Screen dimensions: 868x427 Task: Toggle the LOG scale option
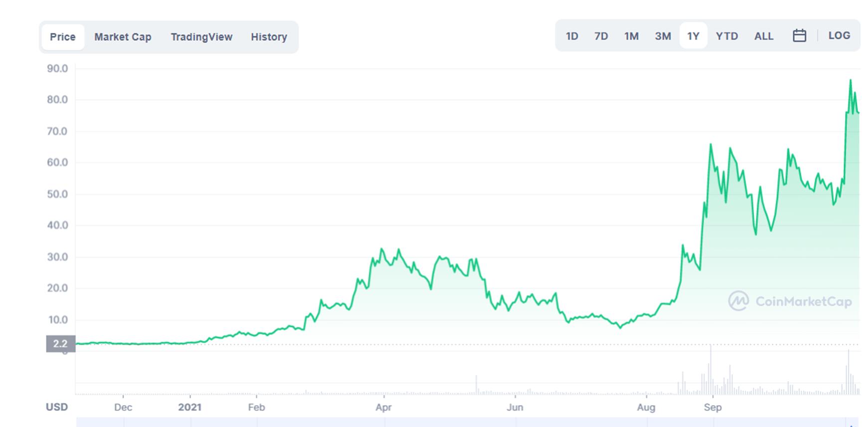tap(839, 36)
